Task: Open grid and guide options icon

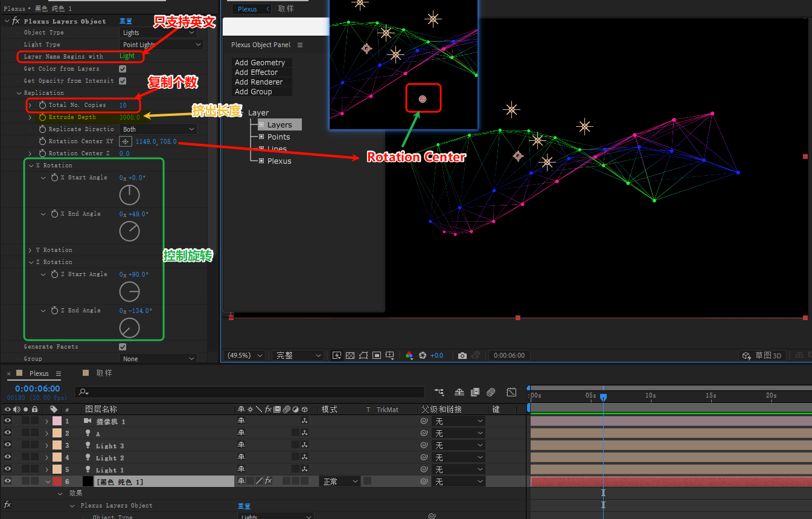Action: (x=391, y=355)
